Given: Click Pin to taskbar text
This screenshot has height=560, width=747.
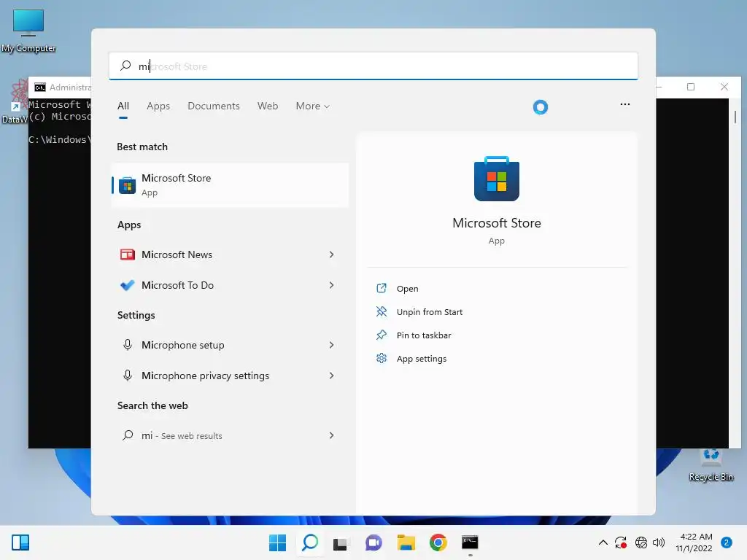Looking at the screenshot, I should pyautogui.click(x=424, y=335).
